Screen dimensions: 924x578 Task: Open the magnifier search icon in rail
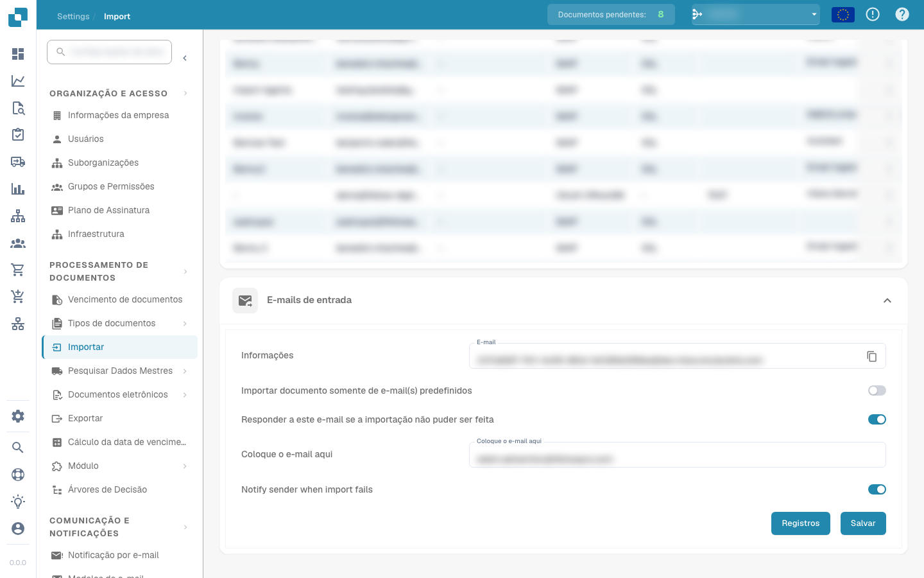coord(18,448)
